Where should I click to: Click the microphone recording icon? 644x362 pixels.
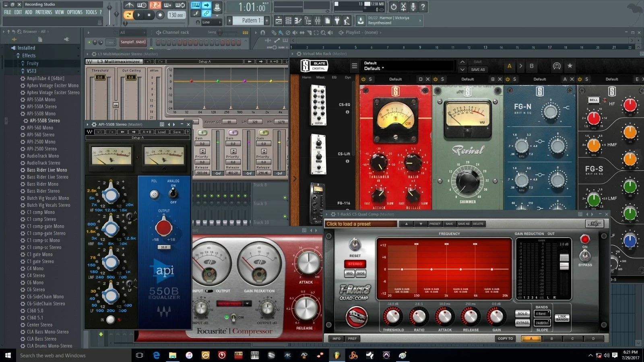point(413,6)
